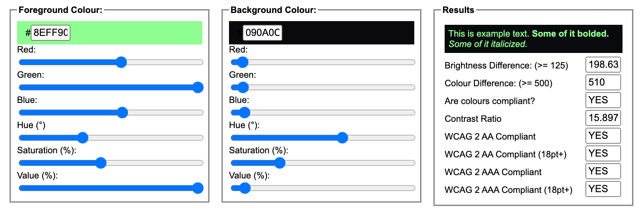
Task: Click the foreground hex field 8EFF90
Action: [50, 33]
